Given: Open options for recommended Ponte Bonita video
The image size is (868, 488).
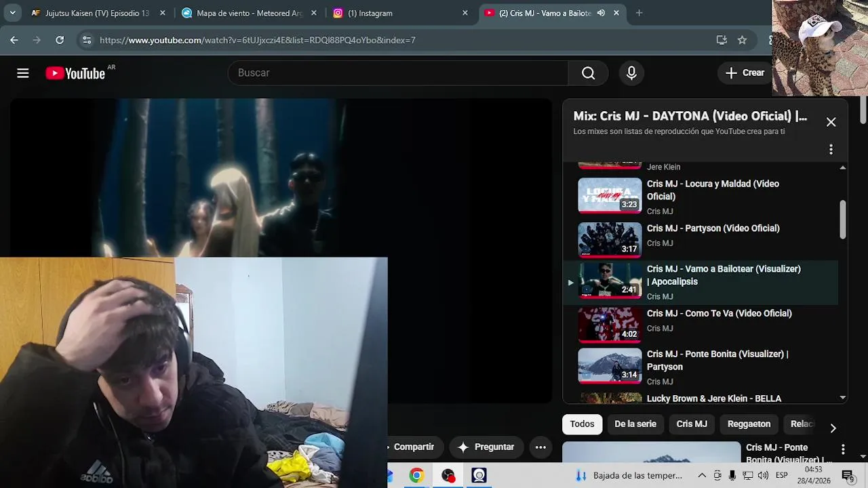Looking at the screenshot, I should [x=843, y=449].
